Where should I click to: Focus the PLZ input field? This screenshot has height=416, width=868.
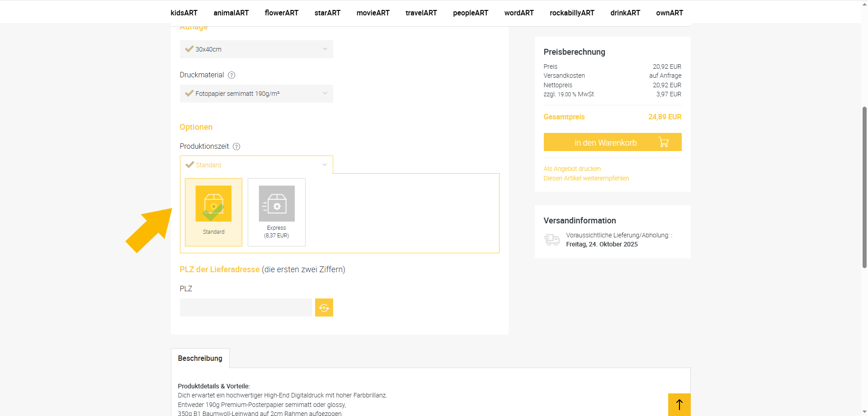[245, 307]
